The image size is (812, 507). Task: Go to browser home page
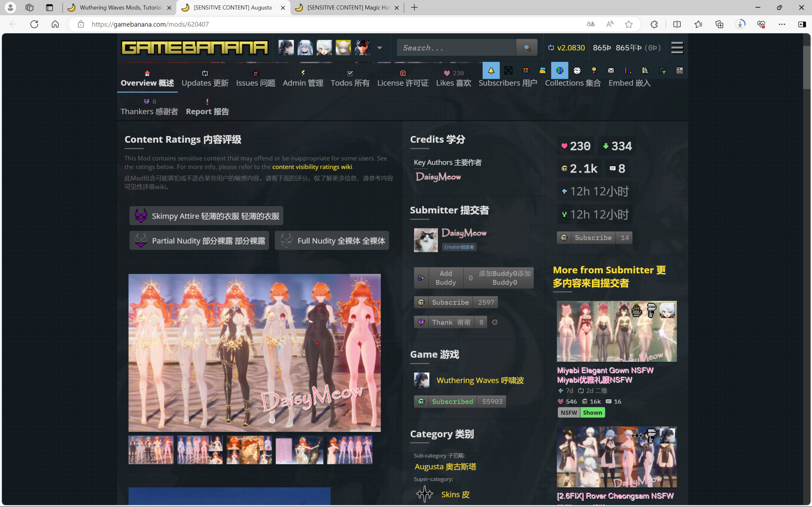55,24
